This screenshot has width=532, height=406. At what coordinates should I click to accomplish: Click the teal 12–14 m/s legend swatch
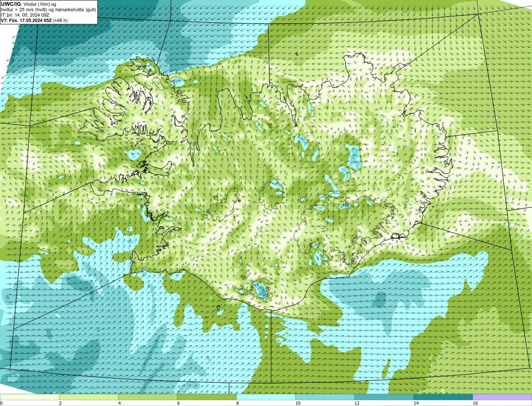point(384,397)
